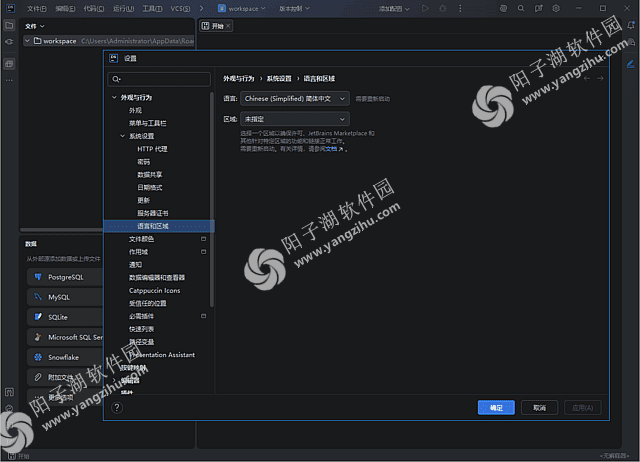Click the SQLite feather icon
Image resolution: width=640 pixels, height=462 pixels.
(x=38, y=317)
